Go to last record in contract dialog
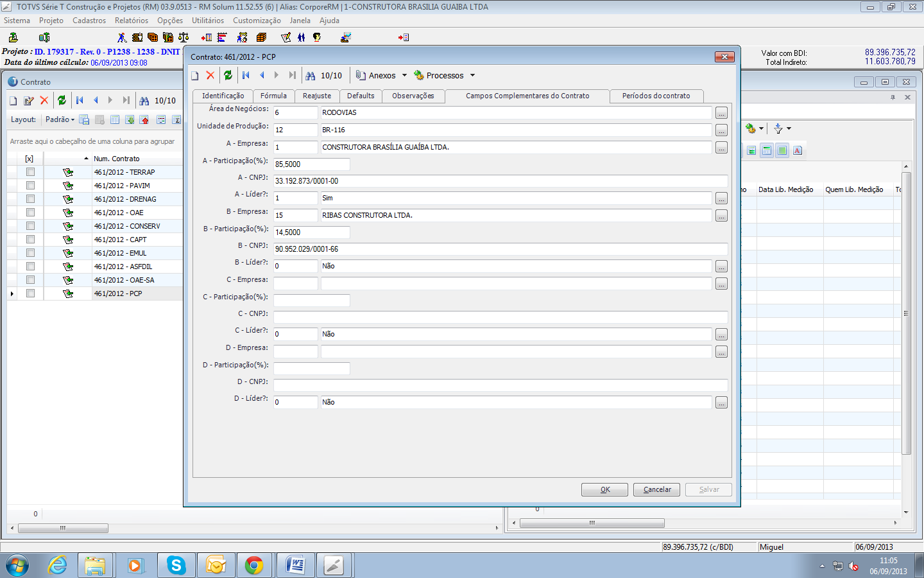Image resolution: width=924 pixels, height=578 pixels. (293, 75)
